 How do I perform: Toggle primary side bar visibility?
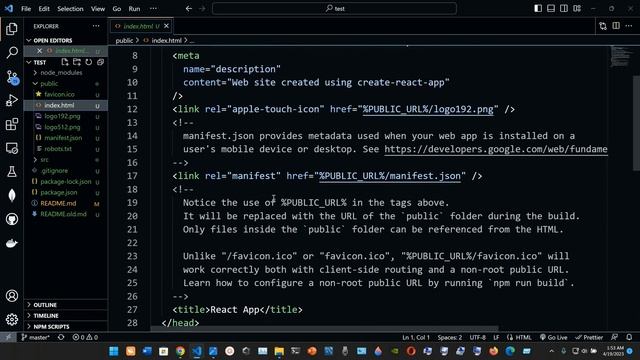point(538,9)
